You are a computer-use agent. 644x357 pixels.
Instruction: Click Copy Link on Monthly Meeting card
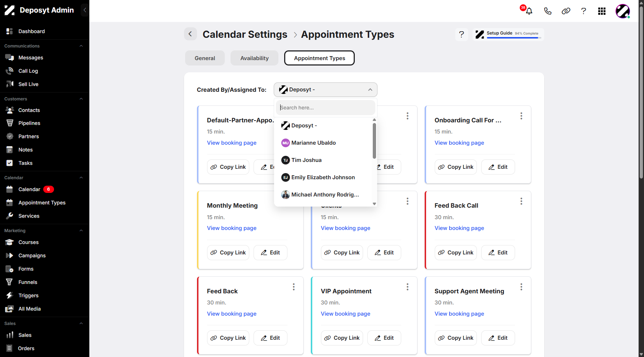(228, 253)
